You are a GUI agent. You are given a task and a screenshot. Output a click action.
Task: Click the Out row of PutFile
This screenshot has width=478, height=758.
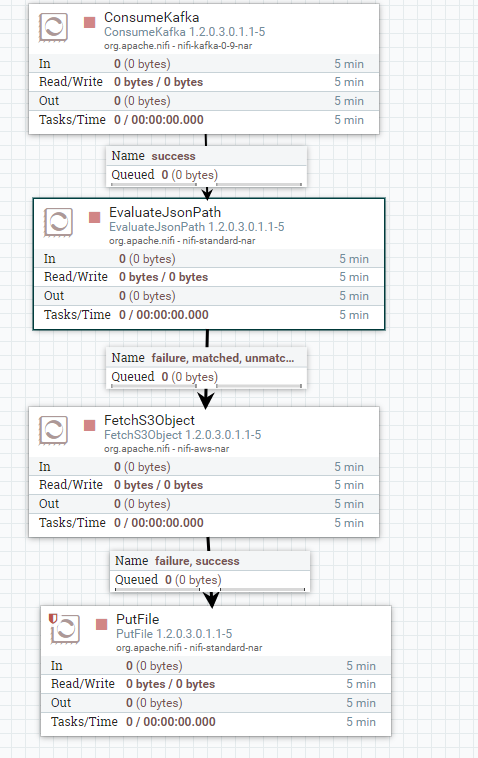(x=216, y=703)
